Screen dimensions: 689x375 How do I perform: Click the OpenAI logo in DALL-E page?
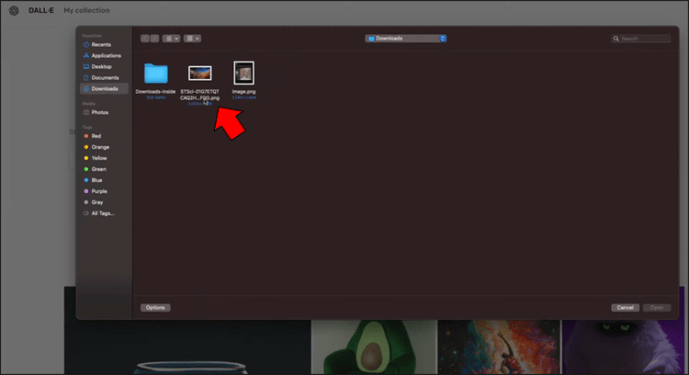click(14, 10)
